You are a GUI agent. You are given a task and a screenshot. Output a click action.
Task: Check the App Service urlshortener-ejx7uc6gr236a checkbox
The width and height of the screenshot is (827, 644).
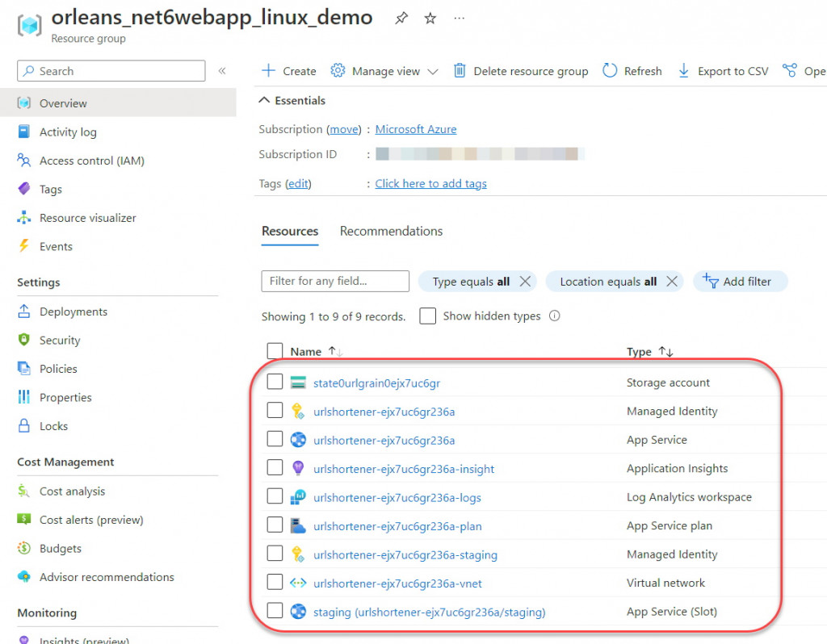pos(275,438)
